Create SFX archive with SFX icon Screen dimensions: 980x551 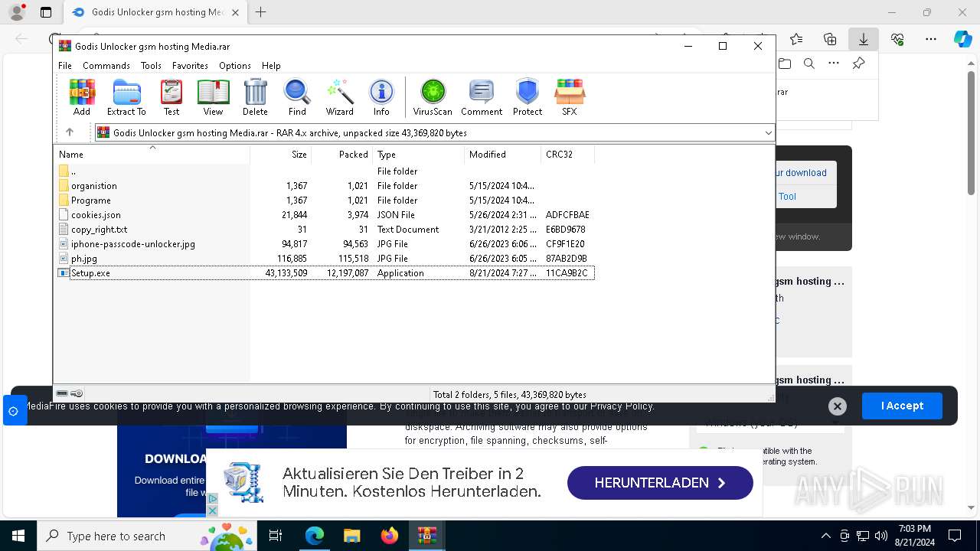point(569,97)
